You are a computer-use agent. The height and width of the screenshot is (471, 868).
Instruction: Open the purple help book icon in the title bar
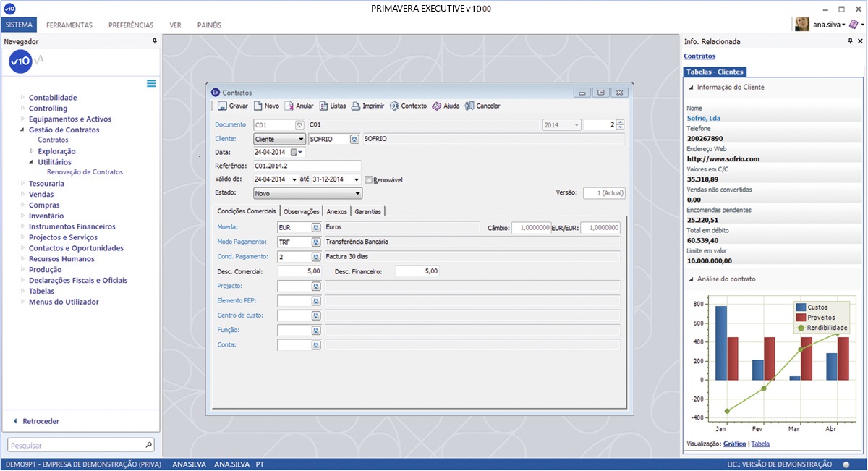[854, 24]
